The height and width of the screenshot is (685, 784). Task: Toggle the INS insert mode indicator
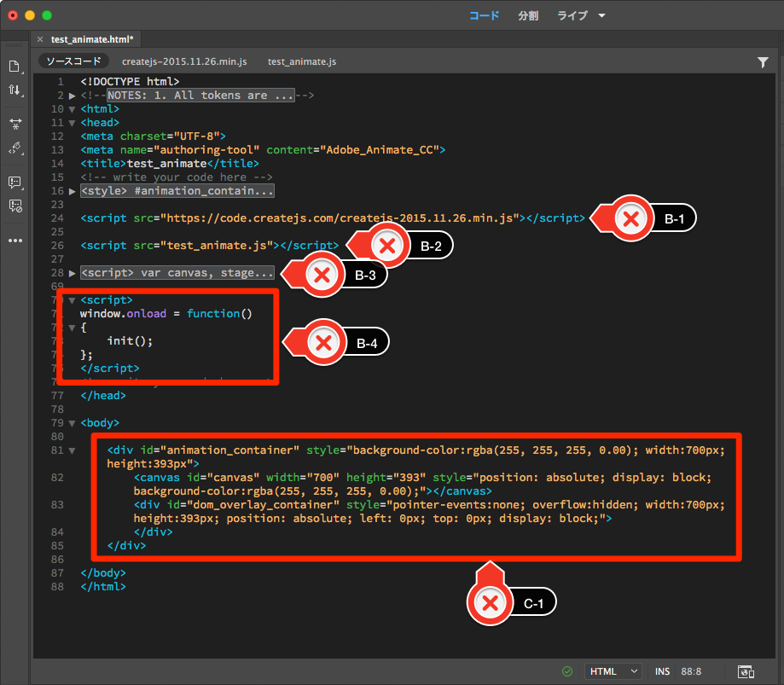point(662,672)
